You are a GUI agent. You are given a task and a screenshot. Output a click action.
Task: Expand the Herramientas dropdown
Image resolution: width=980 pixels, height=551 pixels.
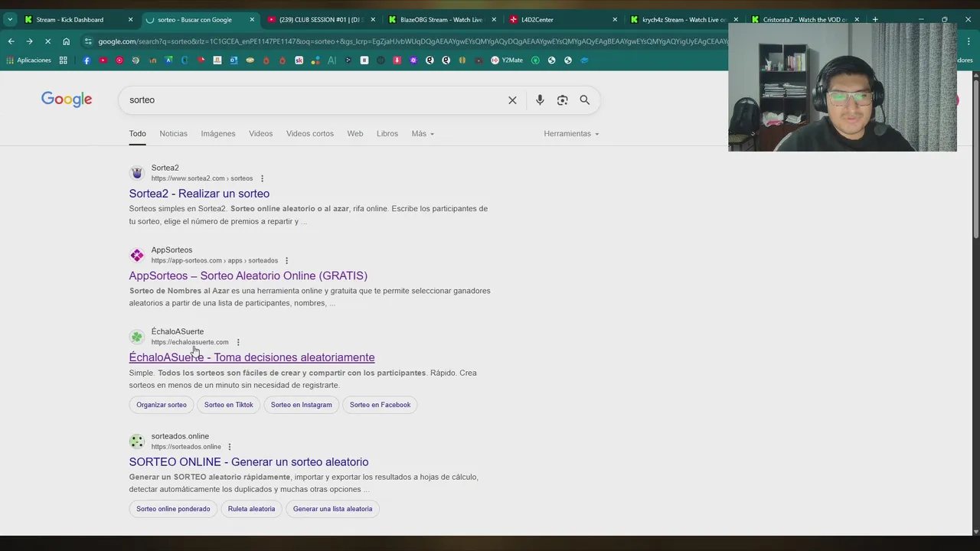click(x=571, y=134)
